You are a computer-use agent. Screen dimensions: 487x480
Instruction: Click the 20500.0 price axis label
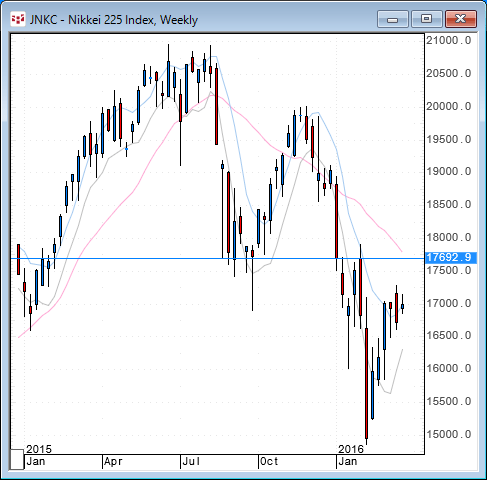(449, 73)
